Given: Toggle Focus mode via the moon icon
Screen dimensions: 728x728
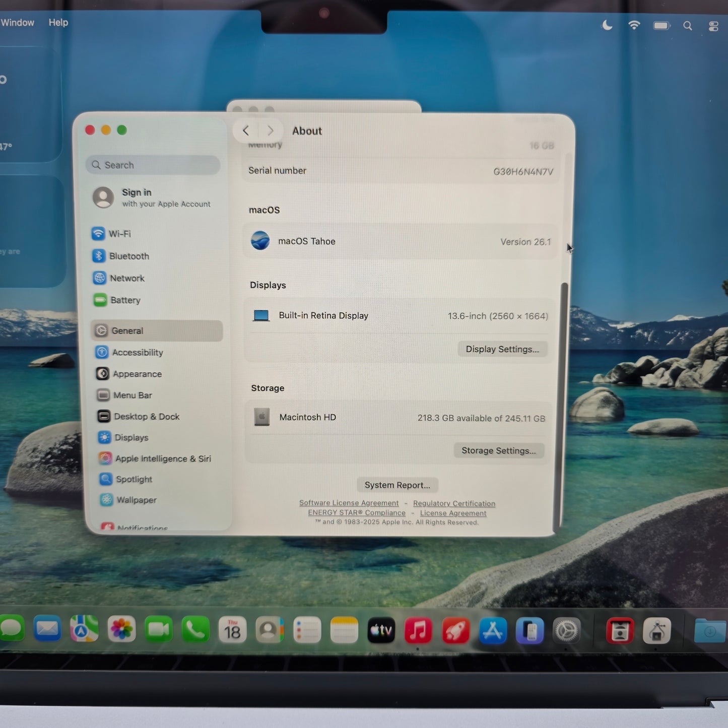Looking at the screenshot, I should 607,25.
